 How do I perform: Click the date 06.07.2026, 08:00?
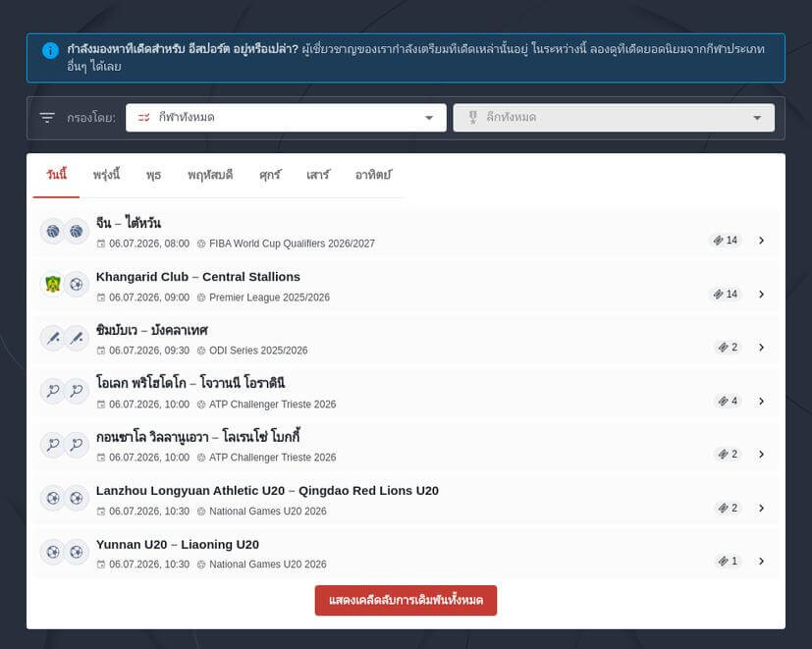coord(149,243)
